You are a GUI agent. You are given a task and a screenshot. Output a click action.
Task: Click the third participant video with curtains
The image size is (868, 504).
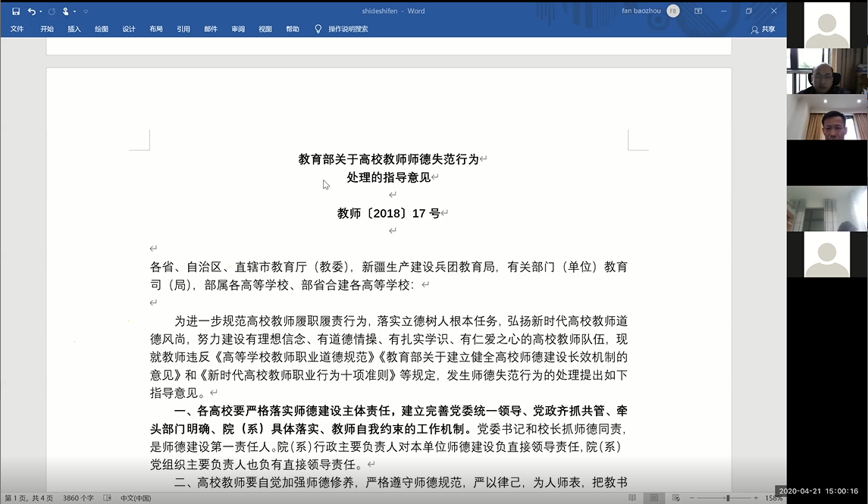(x=827, y=117)
